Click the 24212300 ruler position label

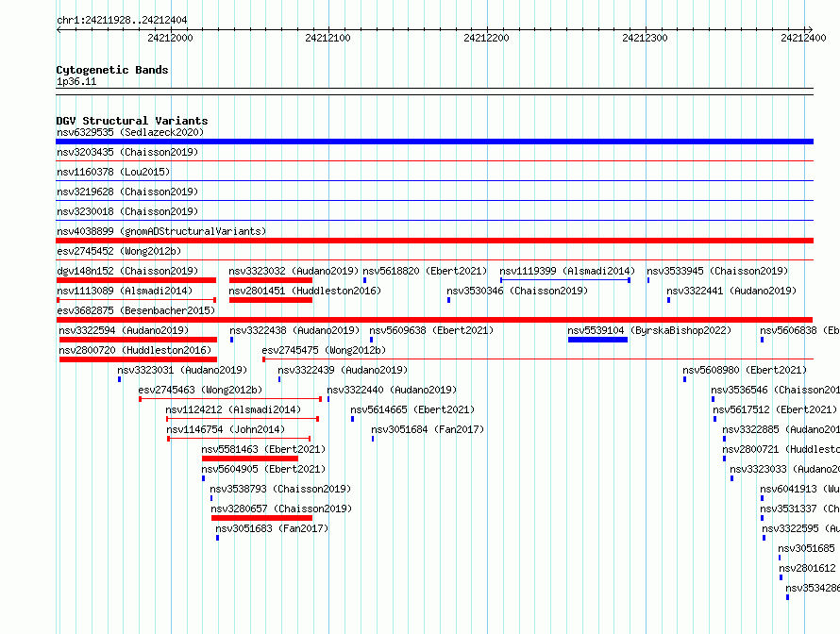(645, 38)
